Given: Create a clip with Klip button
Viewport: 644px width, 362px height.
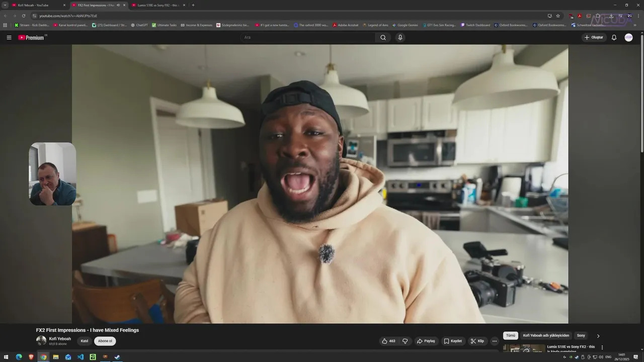Looking at the screenshot, I should click(x=477, y=341).
